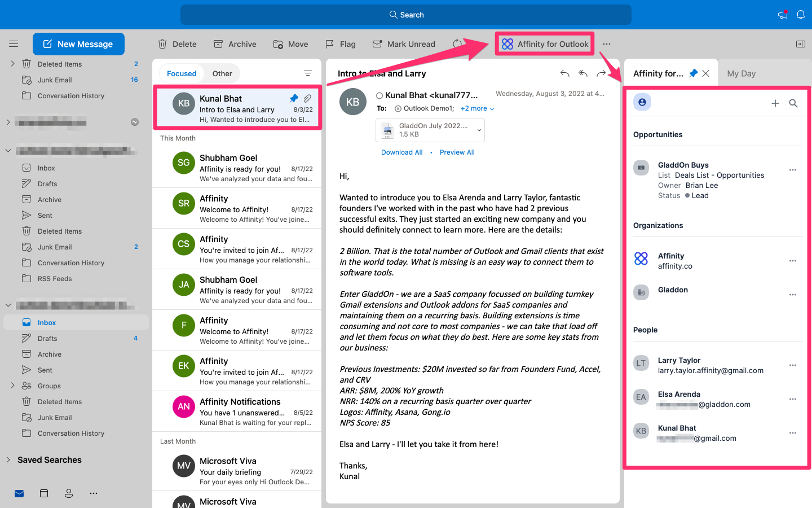Click the New Message button

coord(78,43)
